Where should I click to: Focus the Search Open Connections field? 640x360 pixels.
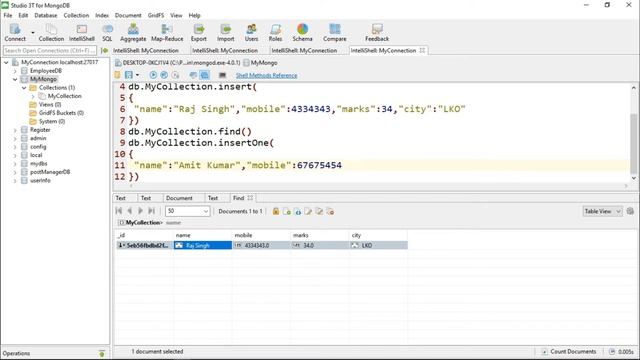(x=50, y=51)
